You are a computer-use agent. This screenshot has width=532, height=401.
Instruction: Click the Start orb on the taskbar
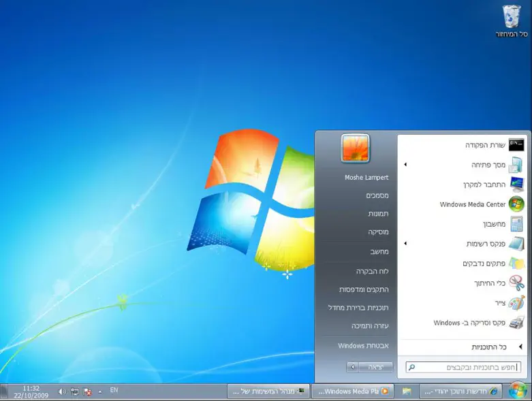coord(518,391)
